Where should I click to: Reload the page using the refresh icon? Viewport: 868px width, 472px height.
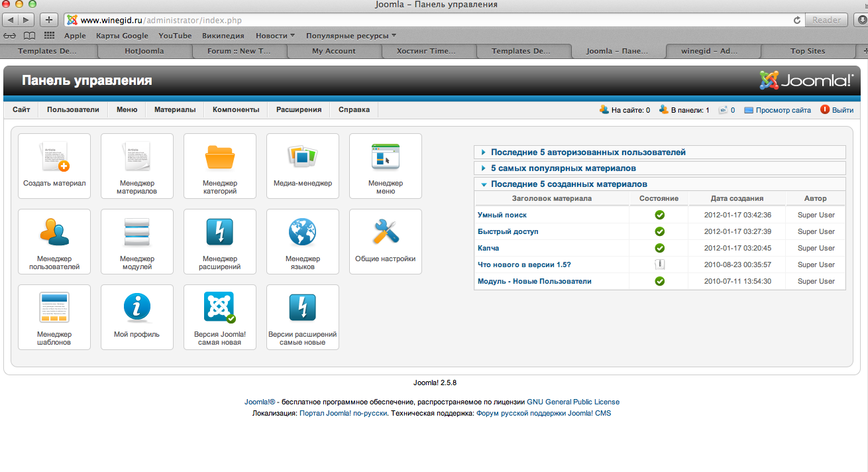(797, 21)
